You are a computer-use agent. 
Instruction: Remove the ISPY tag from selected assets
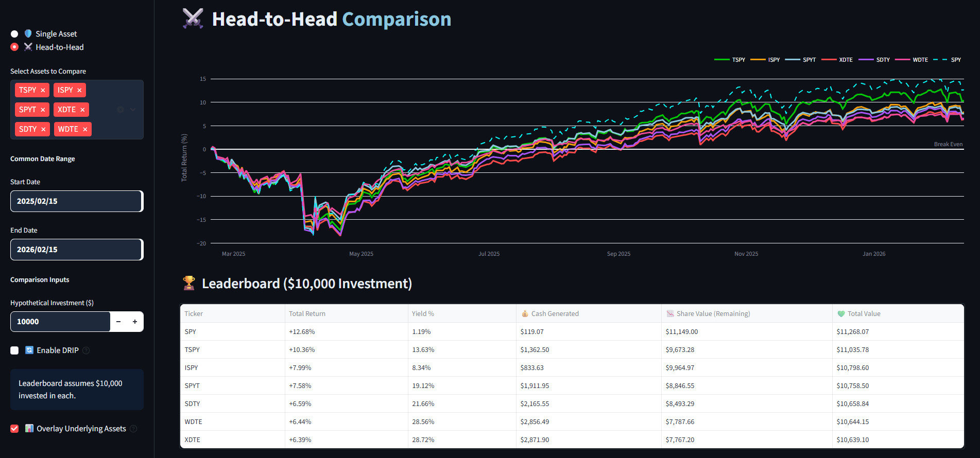[79, 90]
